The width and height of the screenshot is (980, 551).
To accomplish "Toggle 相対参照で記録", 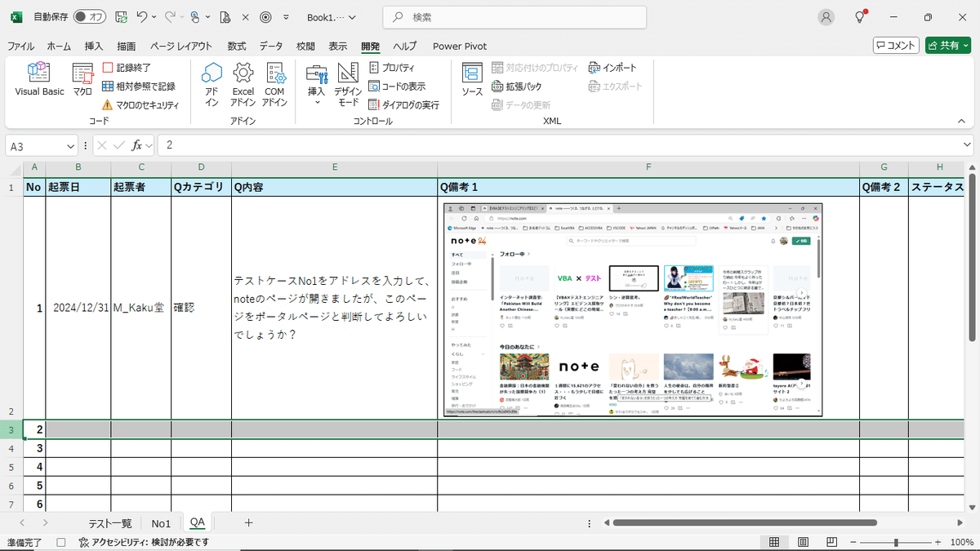I will point(139,87).
